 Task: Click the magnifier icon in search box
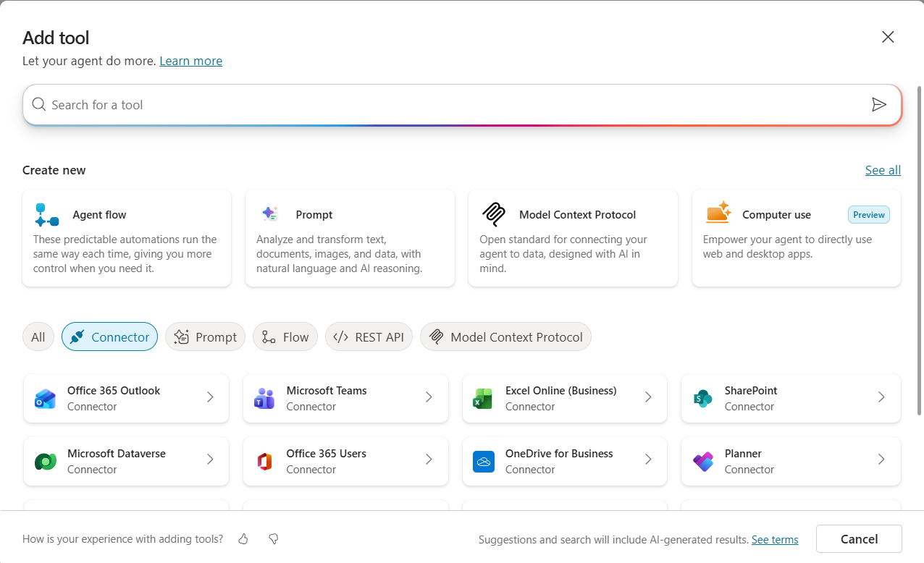[x=39, y=105]
